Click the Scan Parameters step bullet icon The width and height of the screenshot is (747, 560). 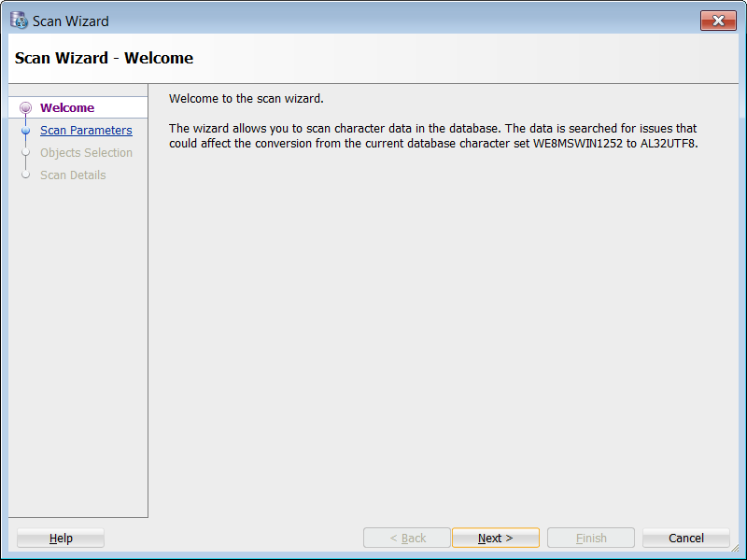[x=25, y=132]
